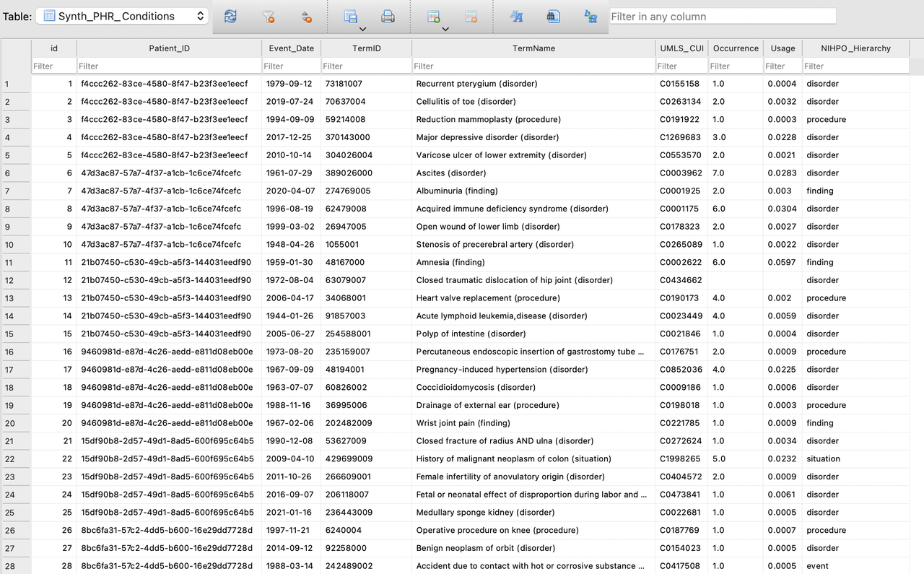
Task: Refresh the table data
Action: pyautogui.click(x=230, y=17)
